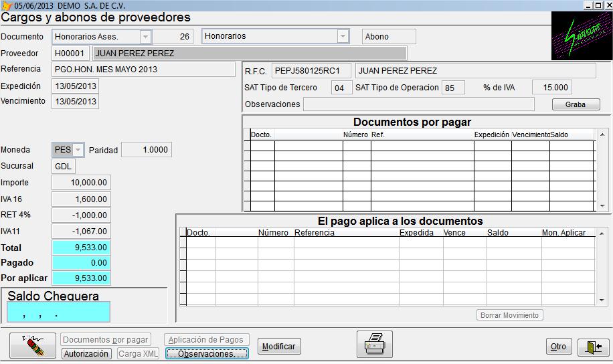Click up arrow of Documentos por pagar scrollbar
This screenshot has height=364, width=613.
point(602,134)
